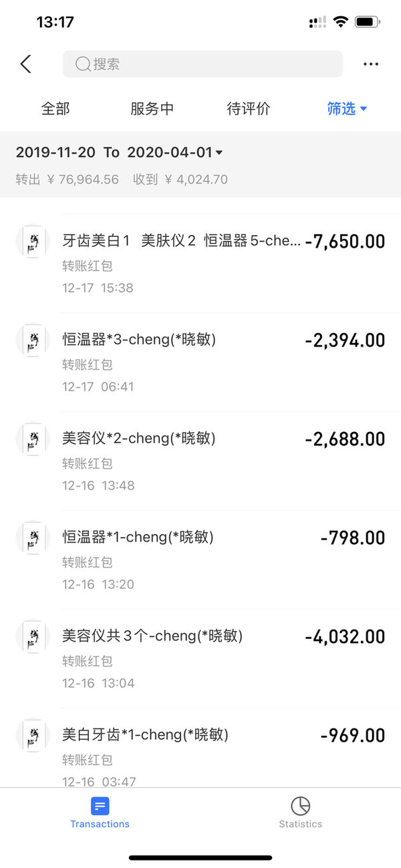Tap the avatar of the 美容仪共3个 transaction
401x868 pixels.
[33, 636]
